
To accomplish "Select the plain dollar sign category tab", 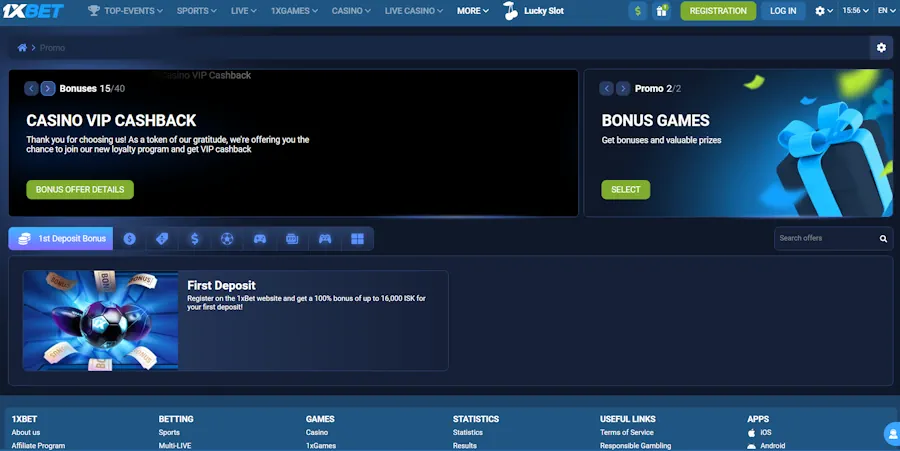I will 195,239.
